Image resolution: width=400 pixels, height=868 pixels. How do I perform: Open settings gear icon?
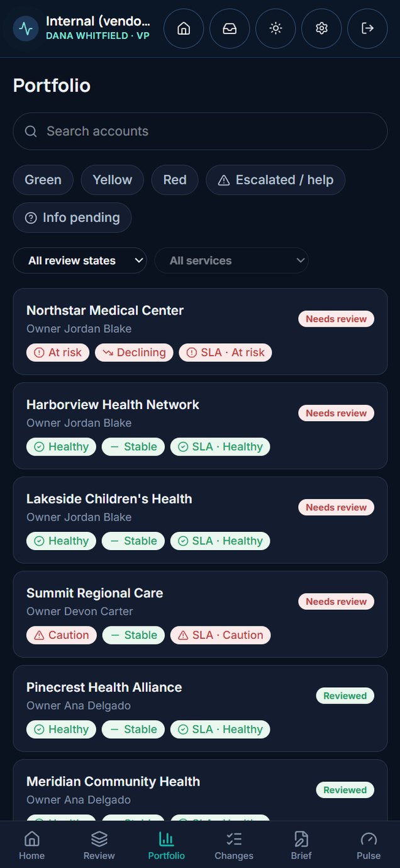point(321,28)
